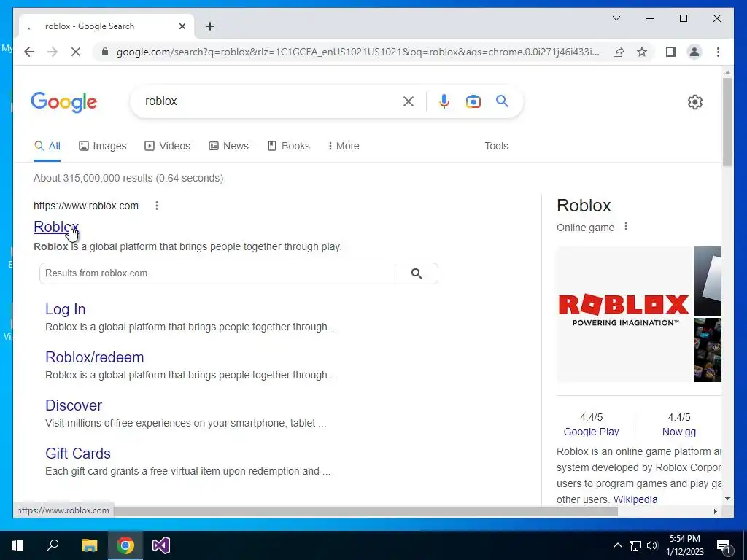This screenshot has height=560, width=747.
Task: Stop loading the page with X button
Action: 76,52
